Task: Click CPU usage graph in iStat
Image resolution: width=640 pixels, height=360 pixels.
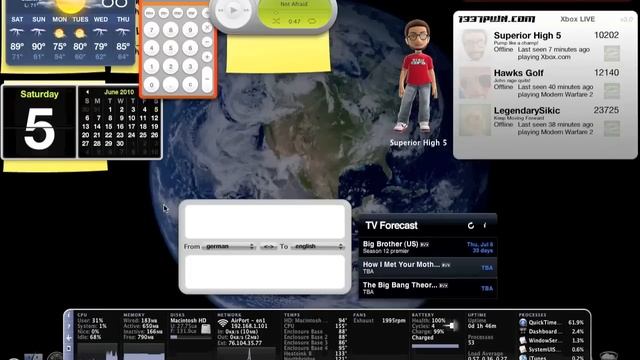Action: (x=98, y=351)
